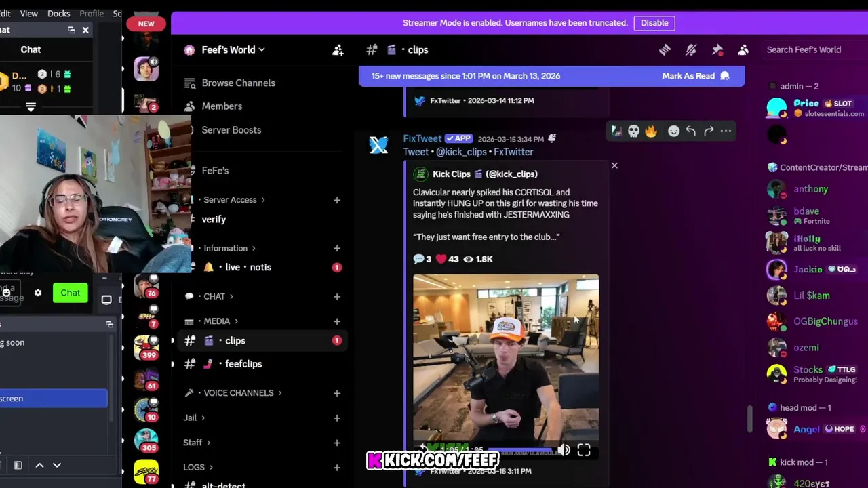Open member Stocks profile
Image resolution: width=868 pixels, height=488 pixels.
[x=815, y=374]
